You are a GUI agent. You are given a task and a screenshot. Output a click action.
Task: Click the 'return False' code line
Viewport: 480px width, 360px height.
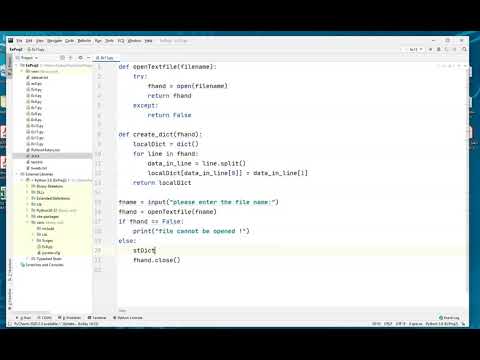click(x=169, y=115)
